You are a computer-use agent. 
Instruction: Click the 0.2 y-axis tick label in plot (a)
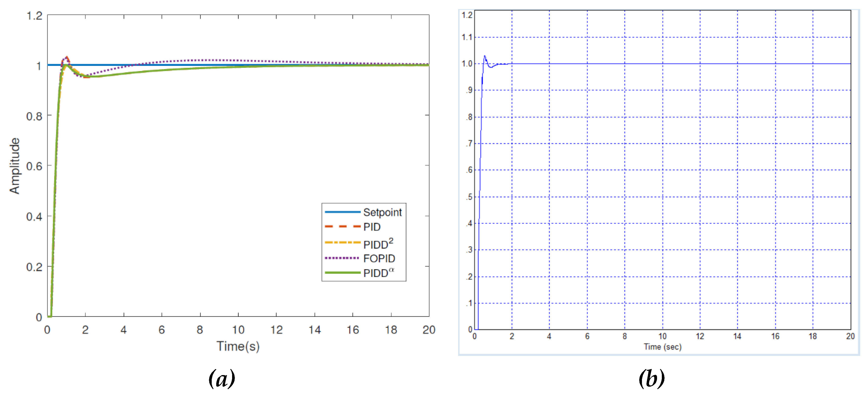click(34, 267)
